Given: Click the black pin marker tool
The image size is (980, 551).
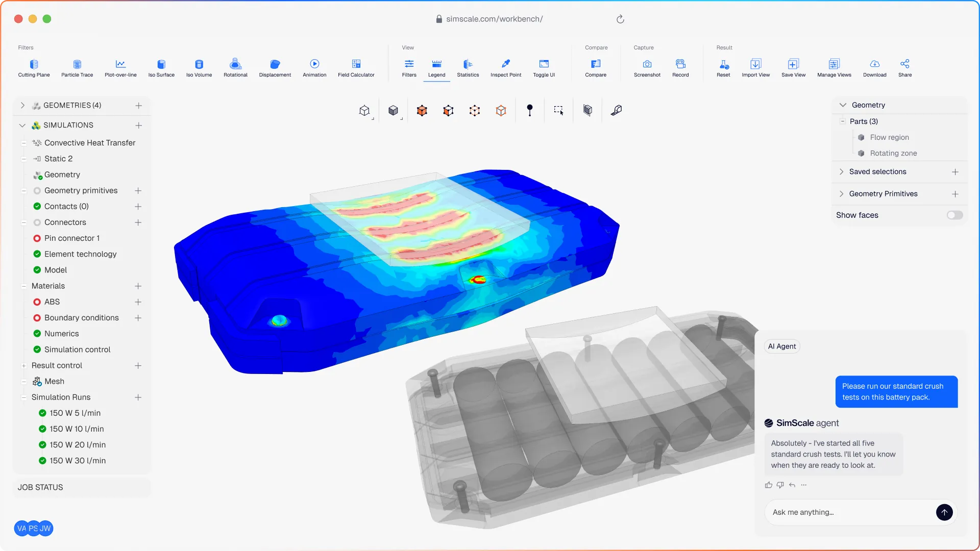Looking at the screenshot, I should (x=530, y=110).
